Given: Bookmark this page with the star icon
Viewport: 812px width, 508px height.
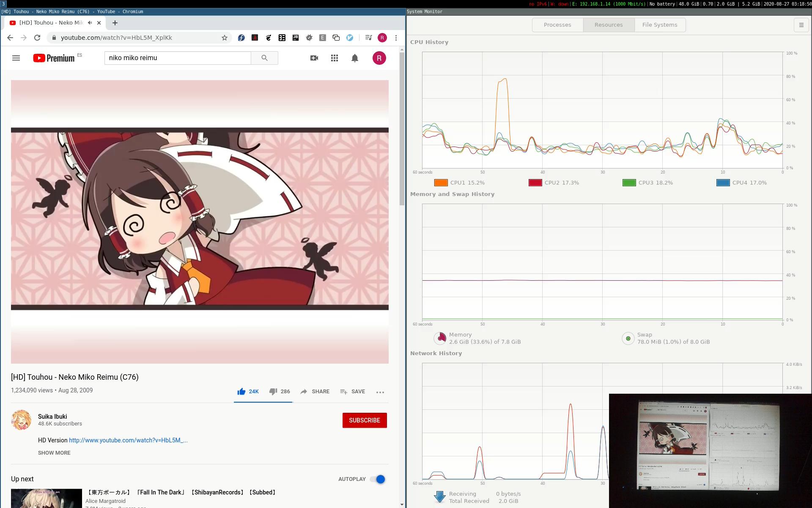Looking at the screenshot, I should click(x=225, y=38).
